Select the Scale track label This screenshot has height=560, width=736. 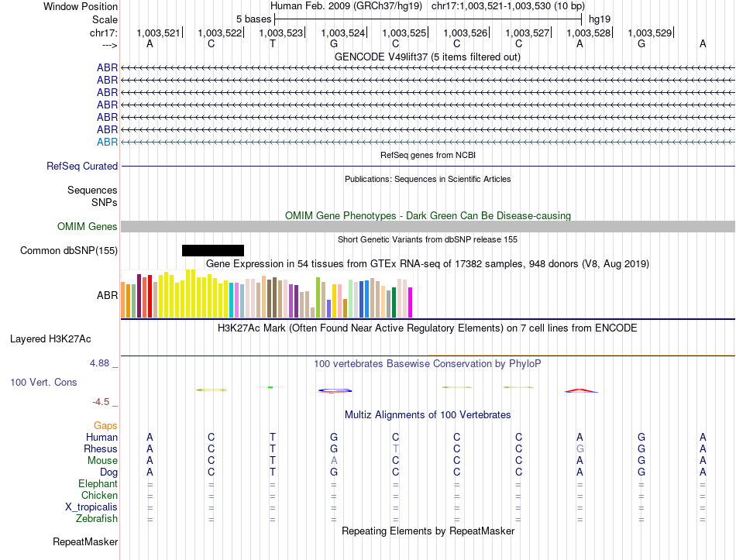coord(105,19)
